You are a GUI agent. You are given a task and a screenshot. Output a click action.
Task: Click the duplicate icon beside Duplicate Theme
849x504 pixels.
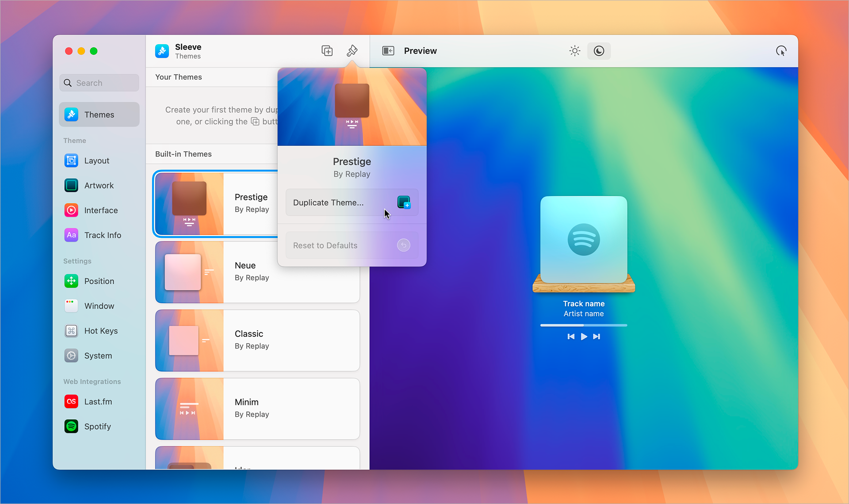(404, 202)
